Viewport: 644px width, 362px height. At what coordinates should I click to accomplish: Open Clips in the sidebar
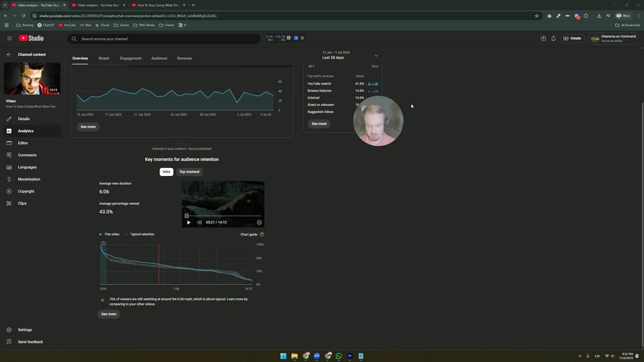(x=32, y=204)
